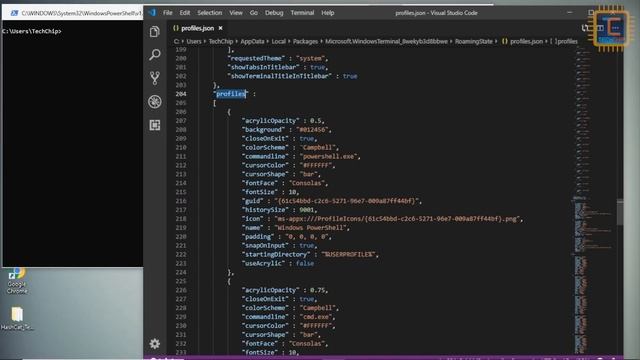Click the "%USERPROFILE%" starting directory value
The width and height of the screenshot is (640, 360).
click(348, 254)
